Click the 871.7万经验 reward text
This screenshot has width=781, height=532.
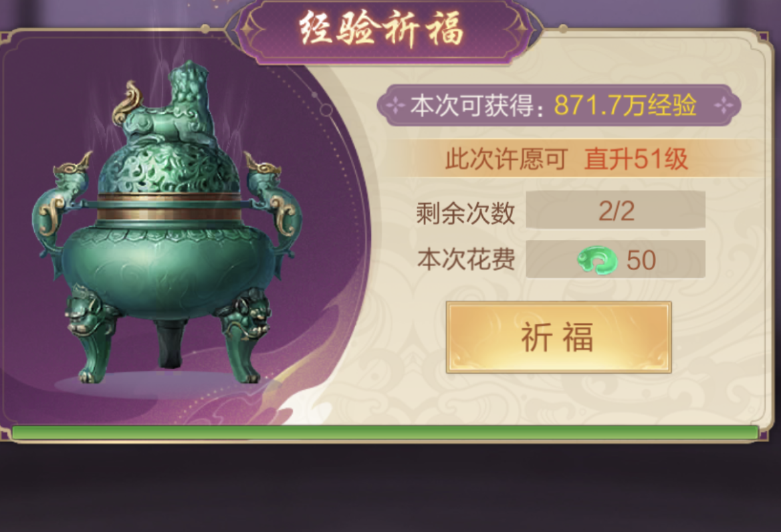625,106
